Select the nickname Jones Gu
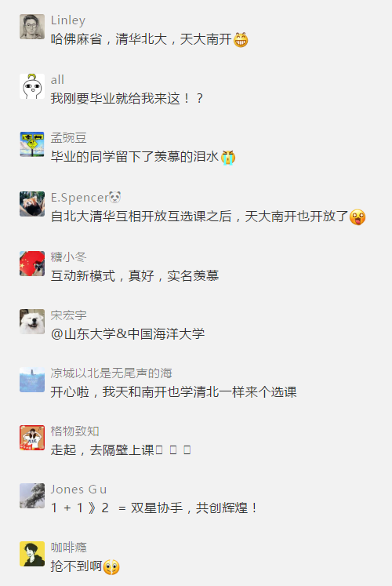 (x=78, y=490)
